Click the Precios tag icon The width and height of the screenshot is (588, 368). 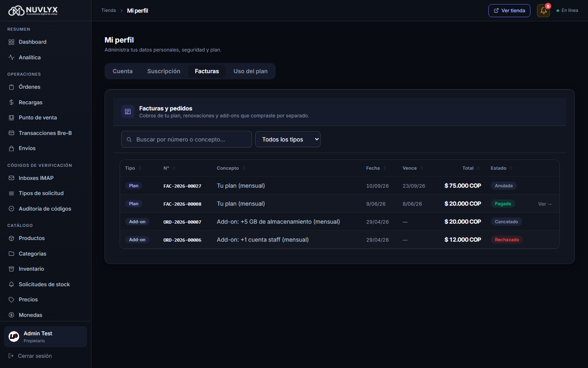(x=11, y=300)
